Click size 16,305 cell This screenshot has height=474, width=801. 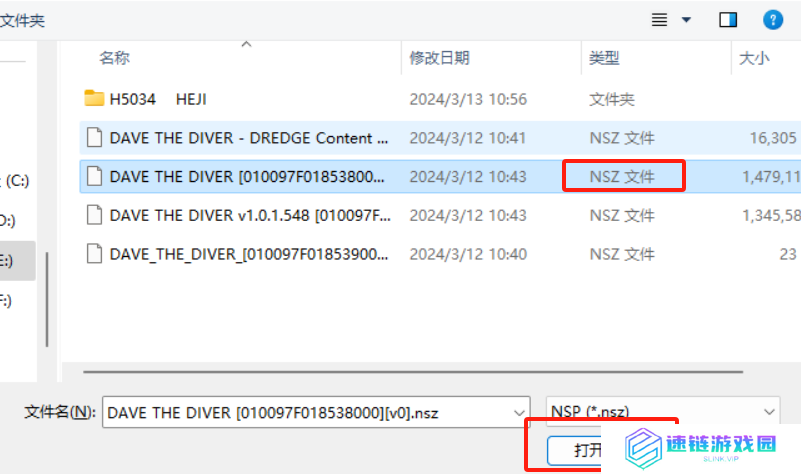tap(773, 138)
